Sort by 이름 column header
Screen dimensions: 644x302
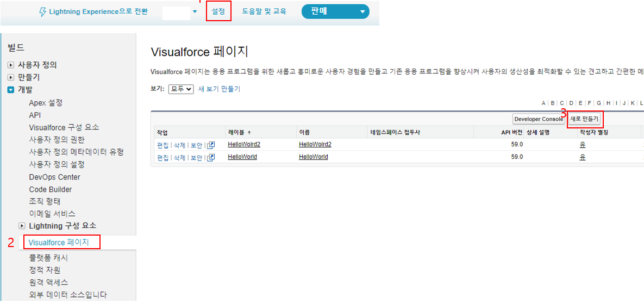(x=304, y=132)
